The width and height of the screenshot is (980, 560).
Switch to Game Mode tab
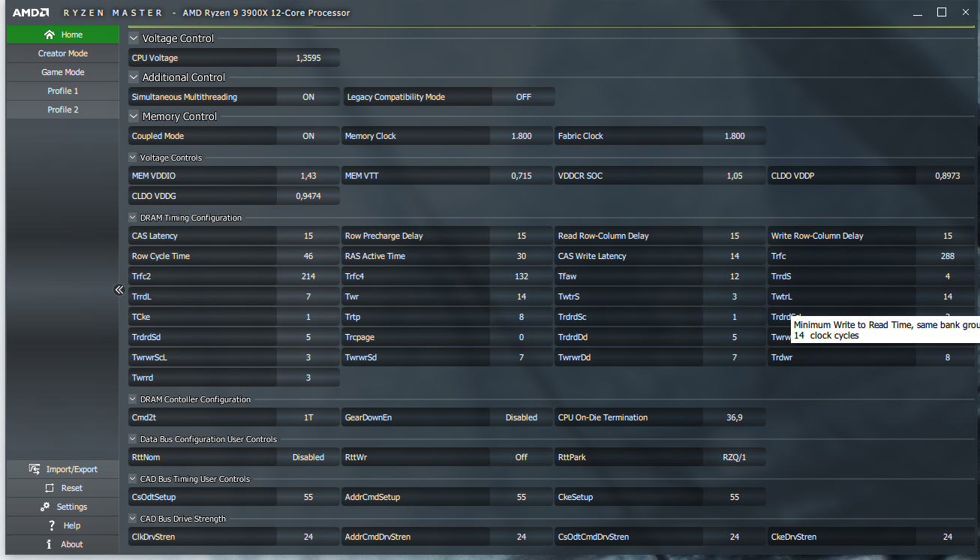(x=63, y=72)
